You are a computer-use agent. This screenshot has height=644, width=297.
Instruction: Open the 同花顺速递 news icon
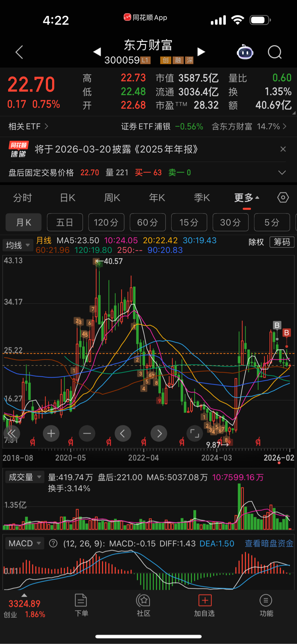coord(18,149)
